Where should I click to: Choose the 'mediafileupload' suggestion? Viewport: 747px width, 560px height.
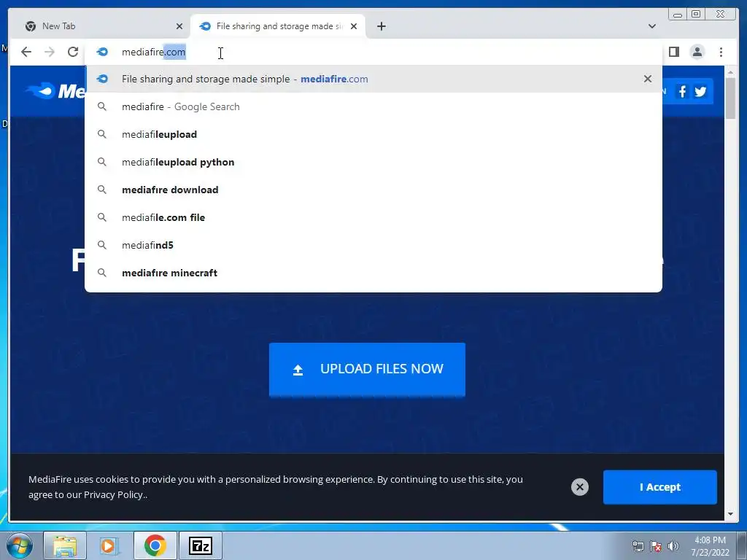[x=373, y=134]
